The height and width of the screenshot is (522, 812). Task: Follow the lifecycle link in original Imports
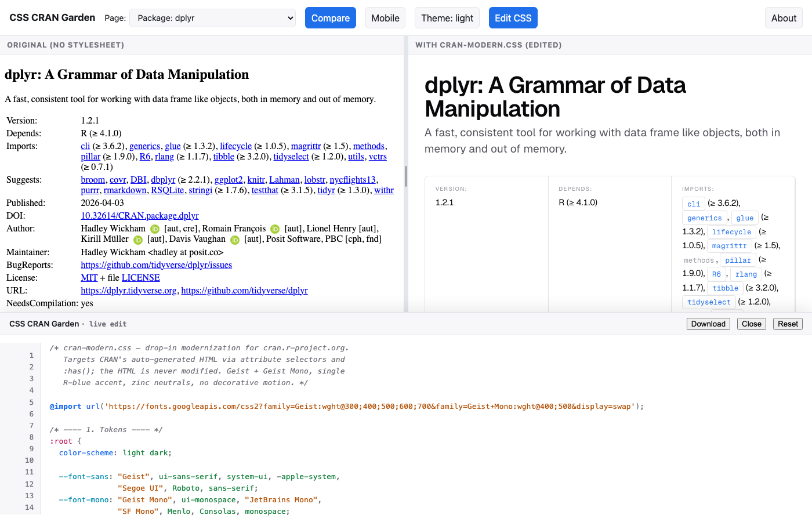click(x=235, y=146)
